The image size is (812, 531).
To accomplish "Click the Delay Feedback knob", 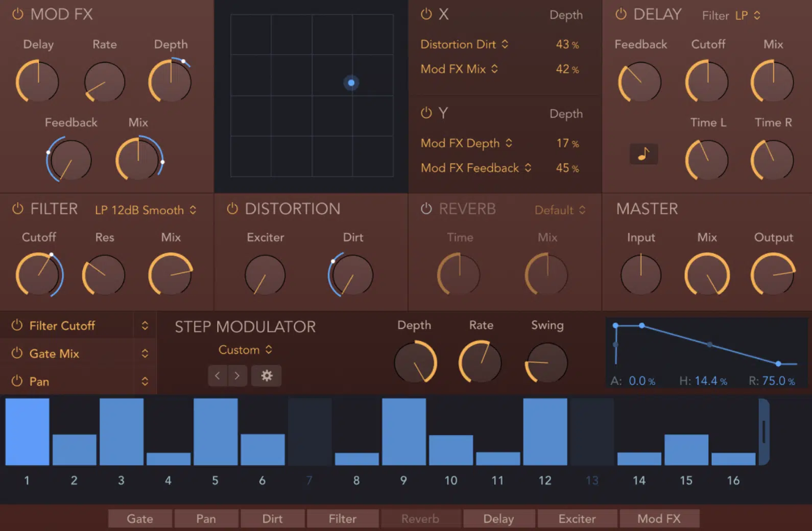I will point(640,82).
